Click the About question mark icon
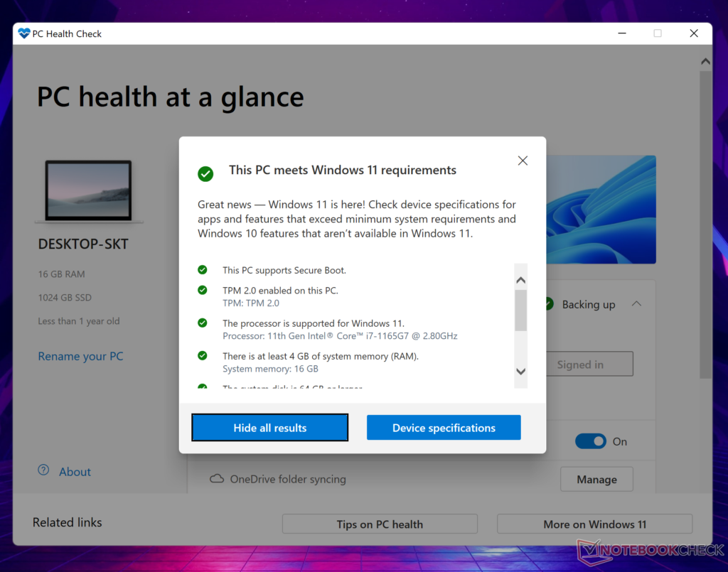The image size is (728, 572). [43, 471]
